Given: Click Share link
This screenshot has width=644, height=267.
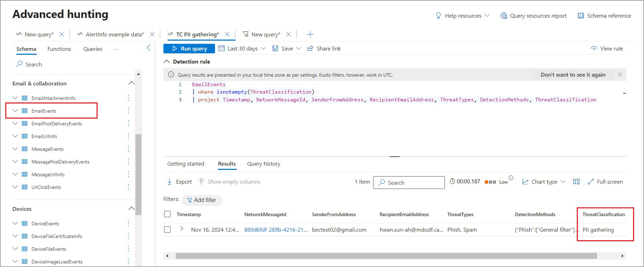Looking at the screenshot, I should pyautogui.click(x=324, y=48).
